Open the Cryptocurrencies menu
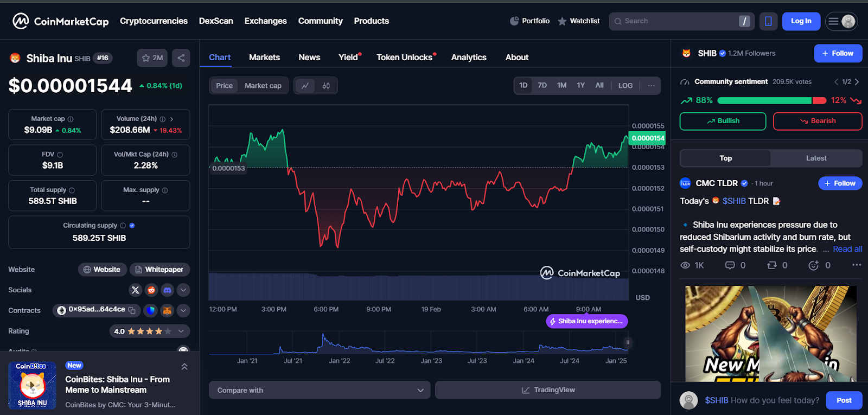 tap(154, 21)
